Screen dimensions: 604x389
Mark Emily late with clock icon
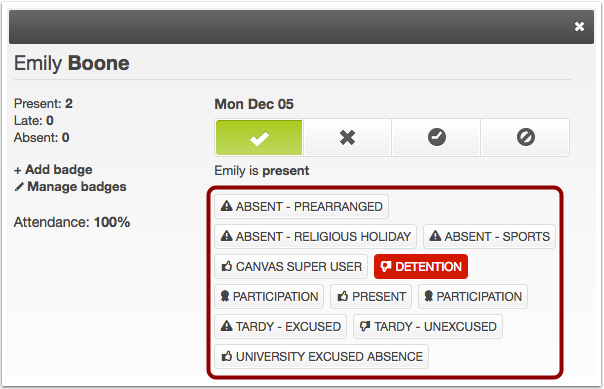tap(436, 137)
